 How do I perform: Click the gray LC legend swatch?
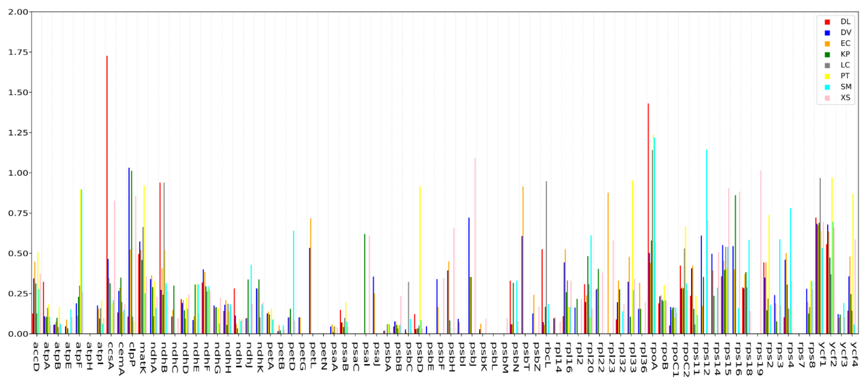point(827,65)
